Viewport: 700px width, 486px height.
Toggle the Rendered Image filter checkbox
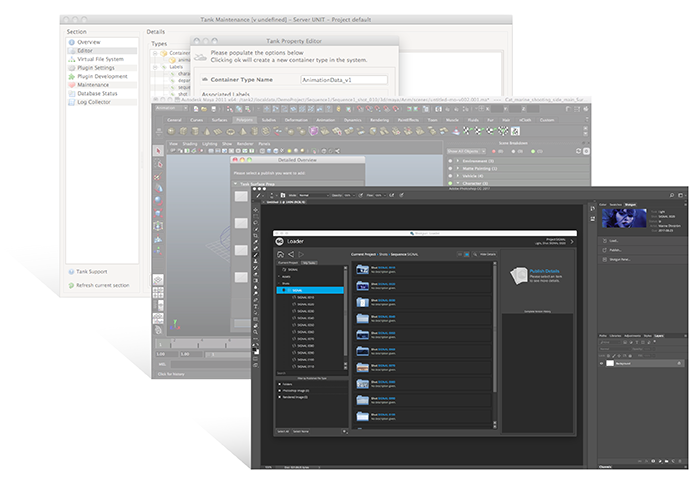click(x=279, y=397)
